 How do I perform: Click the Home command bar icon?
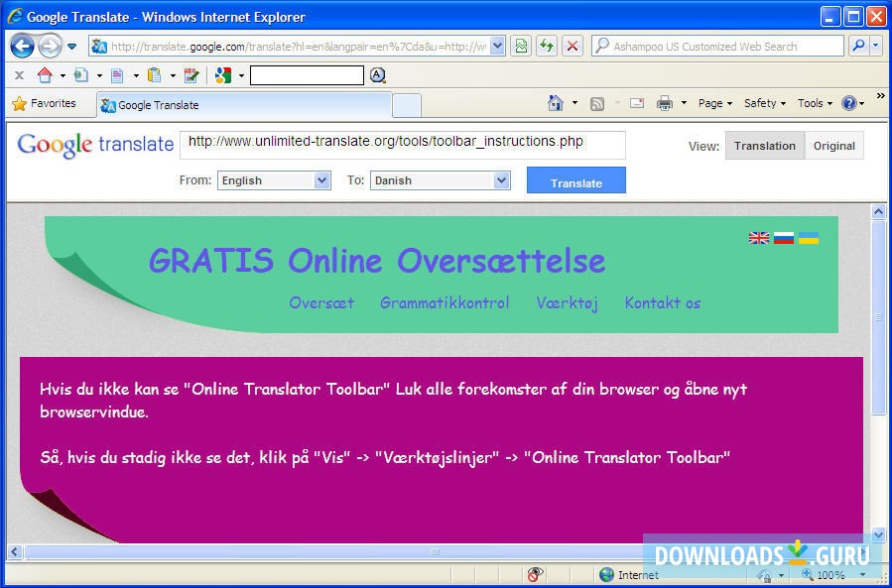click(556, 103)
